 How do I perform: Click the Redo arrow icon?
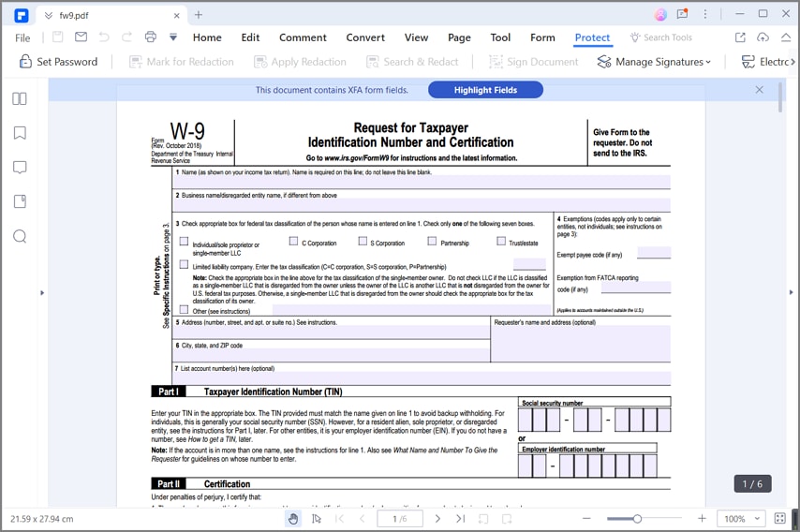(126, 37)
